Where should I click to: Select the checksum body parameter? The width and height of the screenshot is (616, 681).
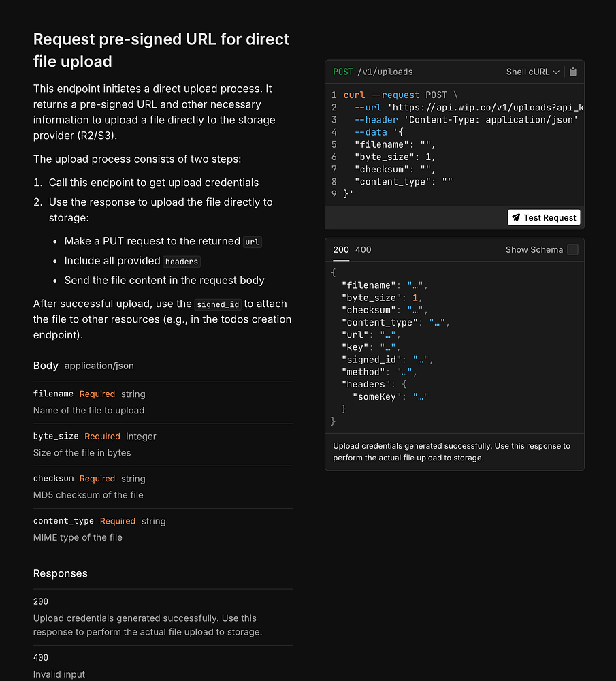53,479
